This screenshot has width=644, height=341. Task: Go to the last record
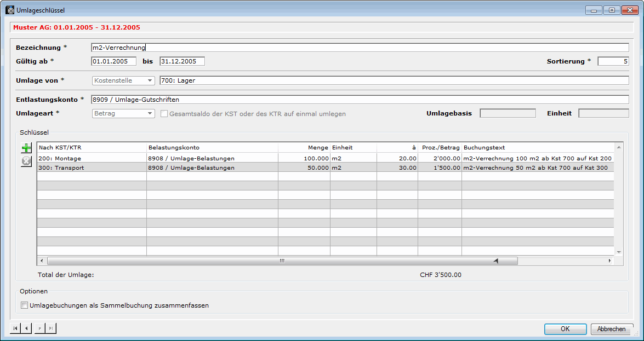(51, 328)
